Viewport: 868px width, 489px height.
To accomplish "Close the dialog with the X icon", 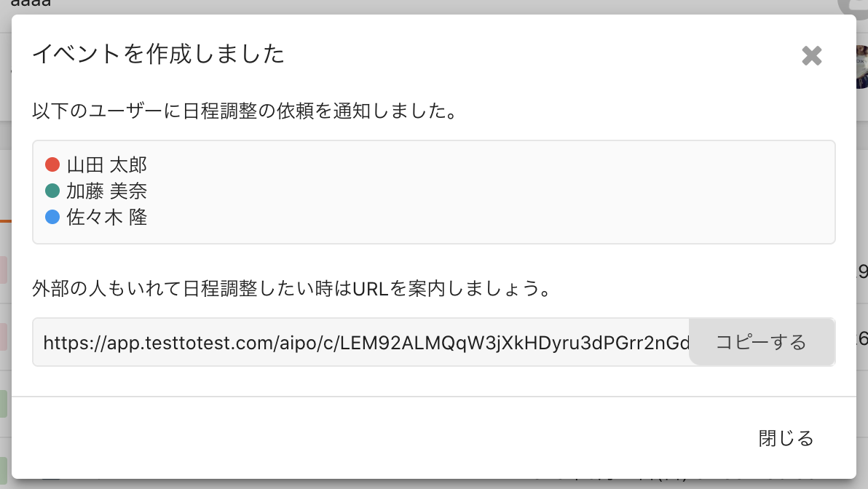I will pyautogui.click(x=811, y=55).
